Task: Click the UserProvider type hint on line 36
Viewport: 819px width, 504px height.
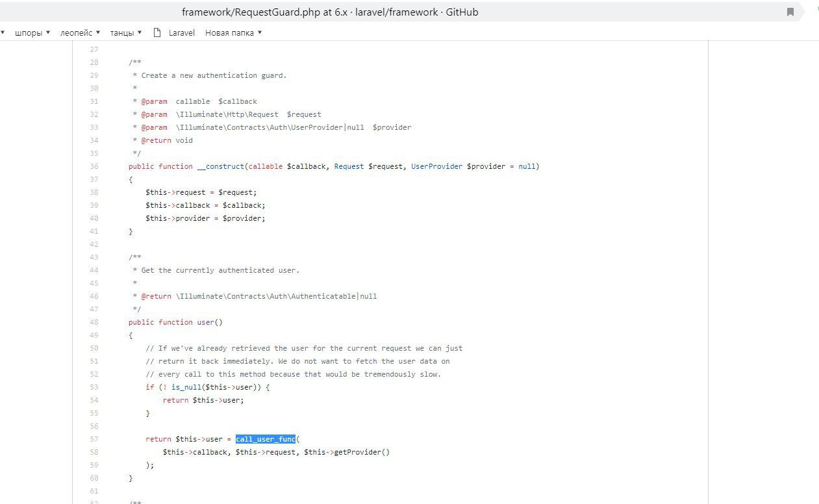Action: tap(436, 166)
